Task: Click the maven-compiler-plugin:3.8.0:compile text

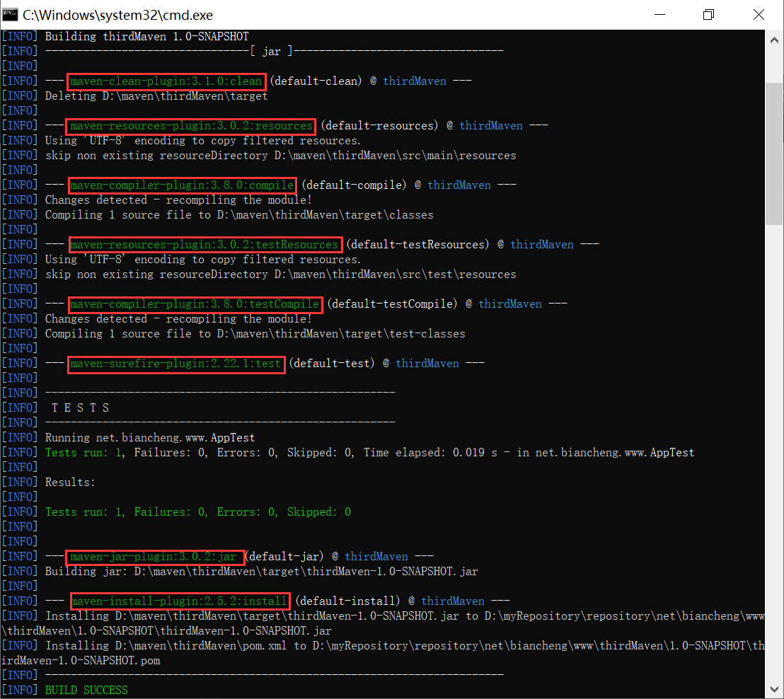Action: pos(182,185)
